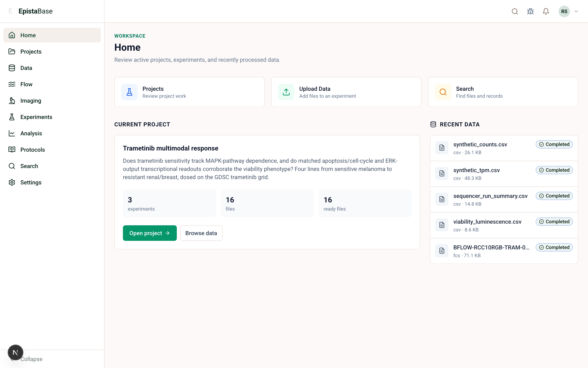Open the bug report icon in top bar

coord(530,11)
